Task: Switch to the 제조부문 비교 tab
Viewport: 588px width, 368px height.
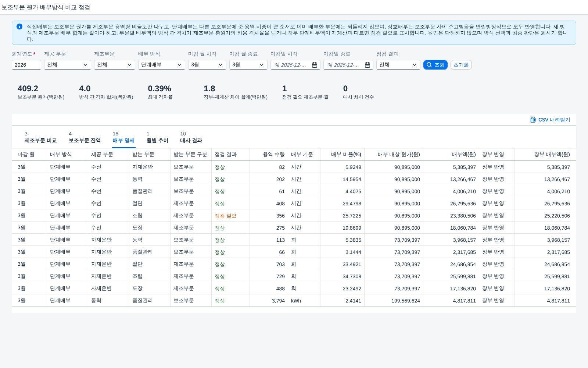Action: (40, 137)
